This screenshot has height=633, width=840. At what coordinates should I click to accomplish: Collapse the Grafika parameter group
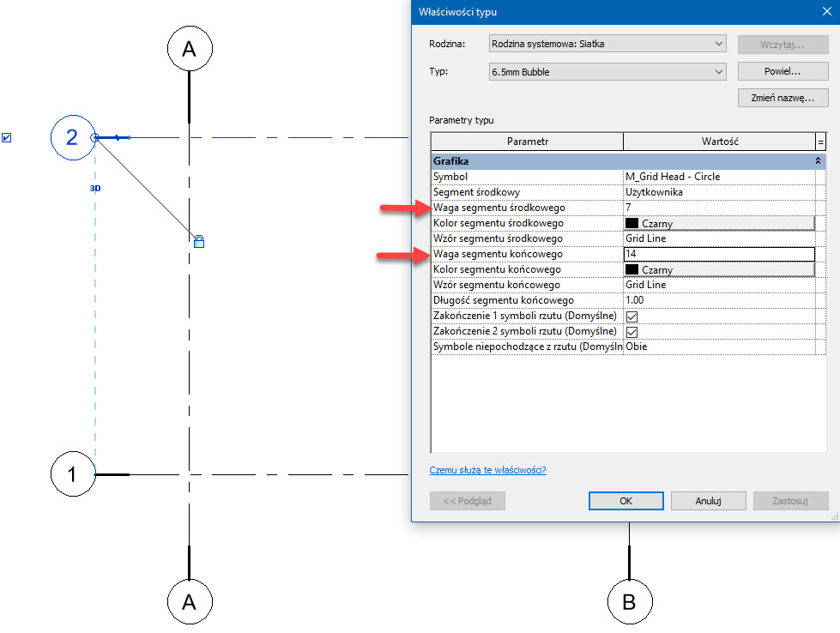[819, 160]
